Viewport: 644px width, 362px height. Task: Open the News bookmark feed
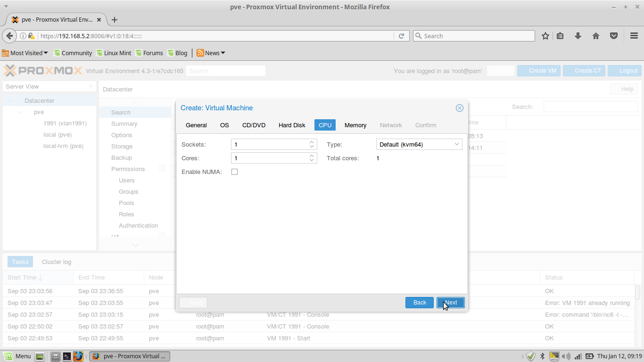pos(211,53)
